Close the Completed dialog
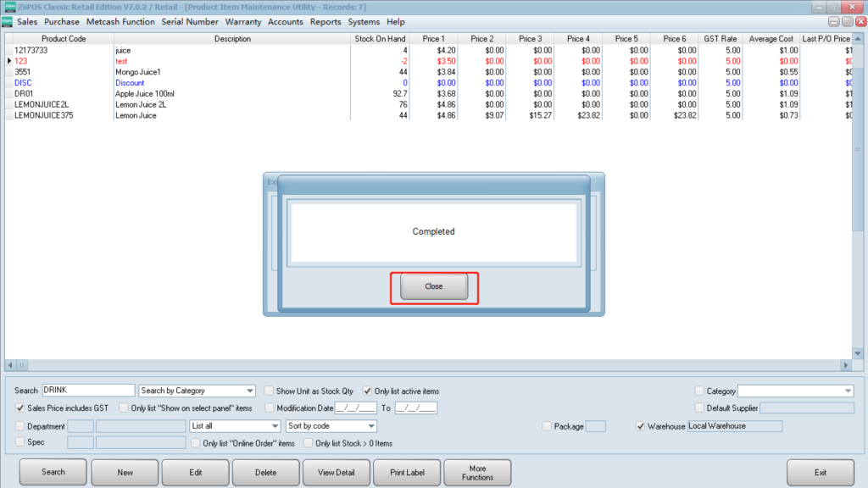The height and width of the screenshot is (488, 868). [x=434, y=286]
